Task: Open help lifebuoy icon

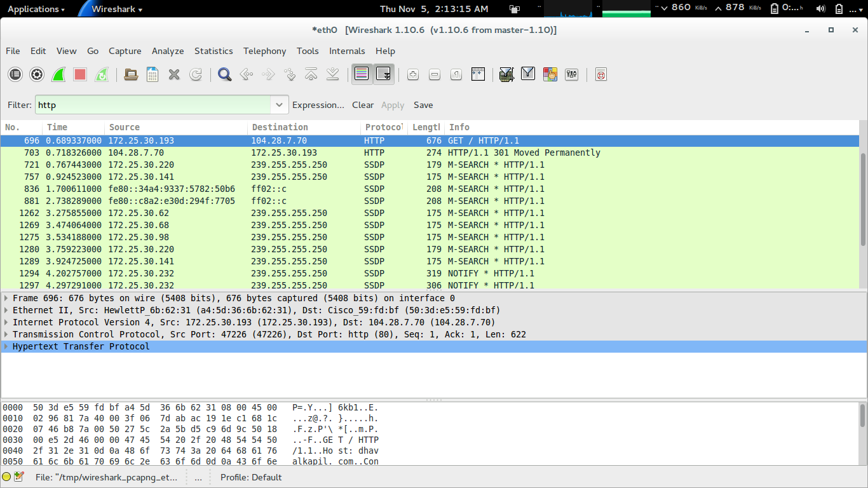Action: click(601, 74)
